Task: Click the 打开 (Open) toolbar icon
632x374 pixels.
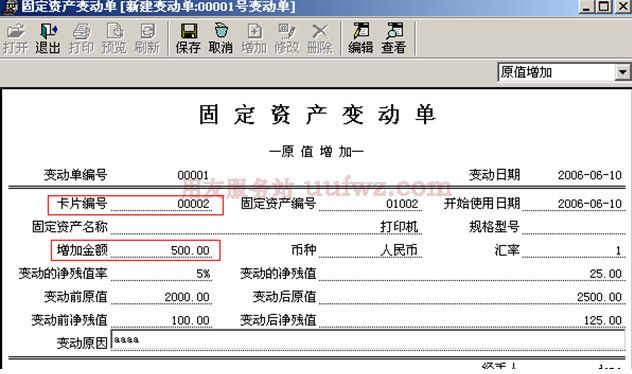Action: [15, 39]
